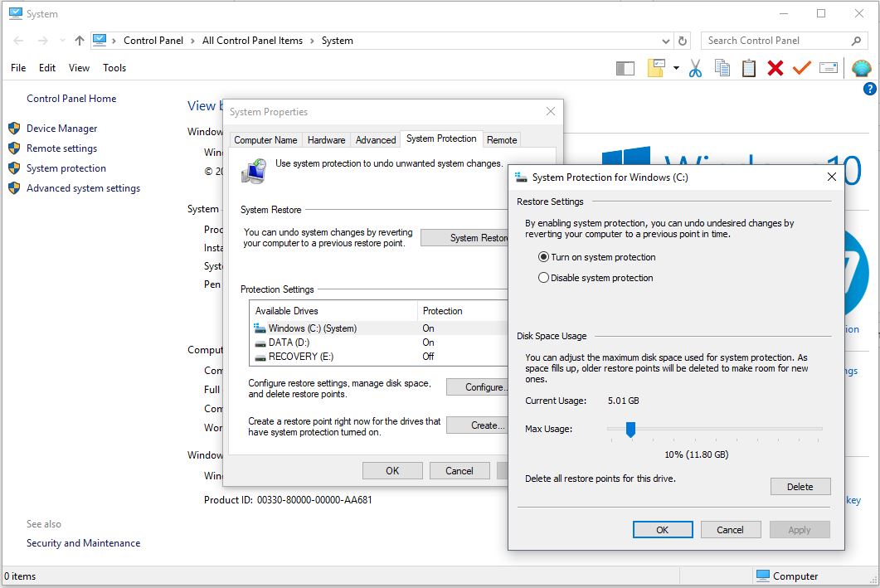This screenshot has height=588, width=880.
Task: Click the orange checkmark toolbar icon
Action: (801, 67)
